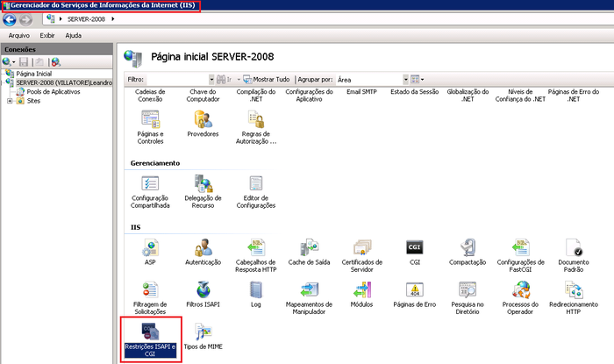Open Mapeamentos de Manipulador

pyautogui.click(x=309, y=298)
